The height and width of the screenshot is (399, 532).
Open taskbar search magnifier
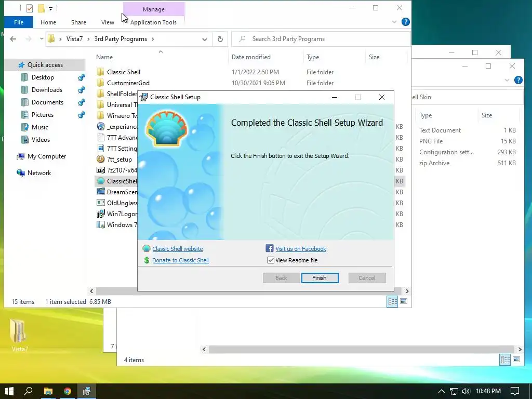pyautogui.click(x=29, y=391)
